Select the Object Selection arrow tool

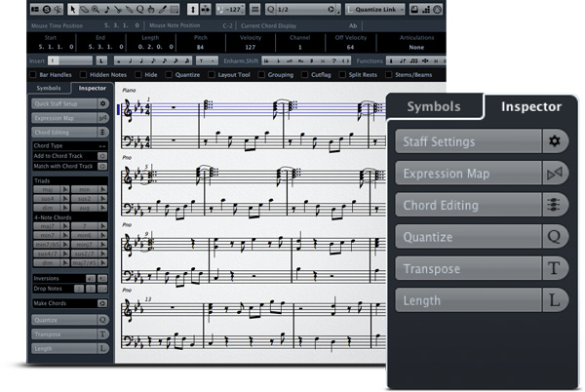73,10
